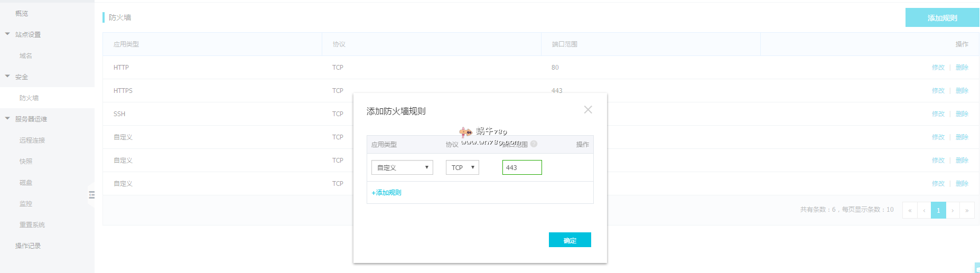Image resolution: width=980 pixels, height=273 pixels.
Task: Go to the previous page arrow
Action: pos(924,210)
